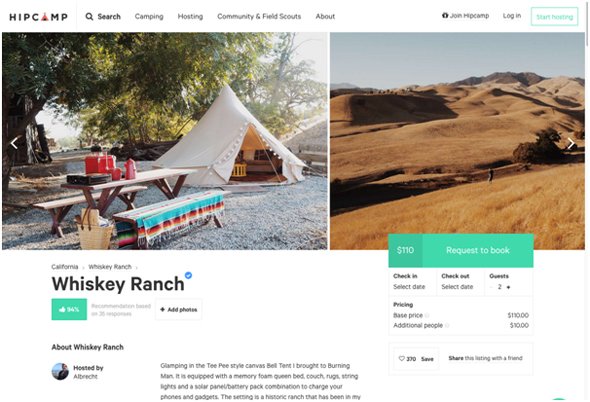Click the search magnifier icon
This screenshot has width=590, height=402.
[89, 17]
